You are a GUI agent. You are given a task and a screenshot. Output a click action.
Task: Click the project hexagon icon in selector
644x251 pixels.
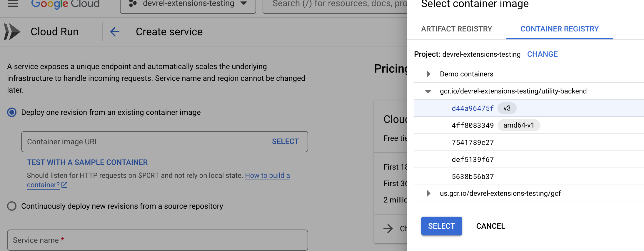(x=133, y=4)
